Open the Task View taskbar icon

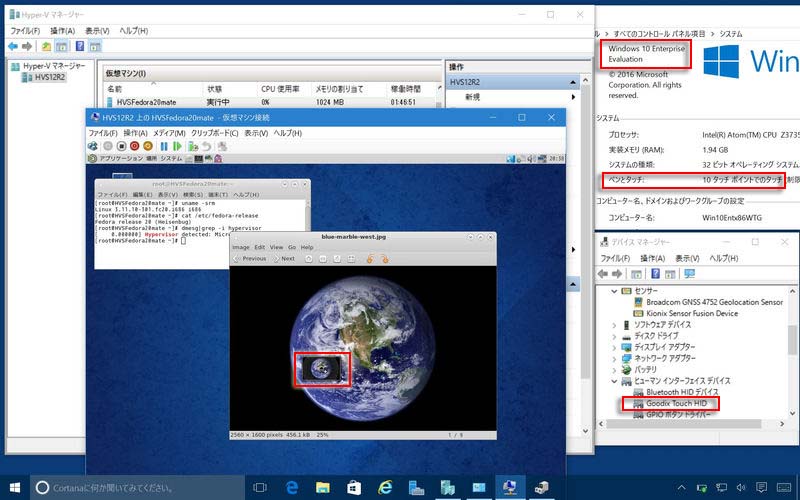coord(260,487)
